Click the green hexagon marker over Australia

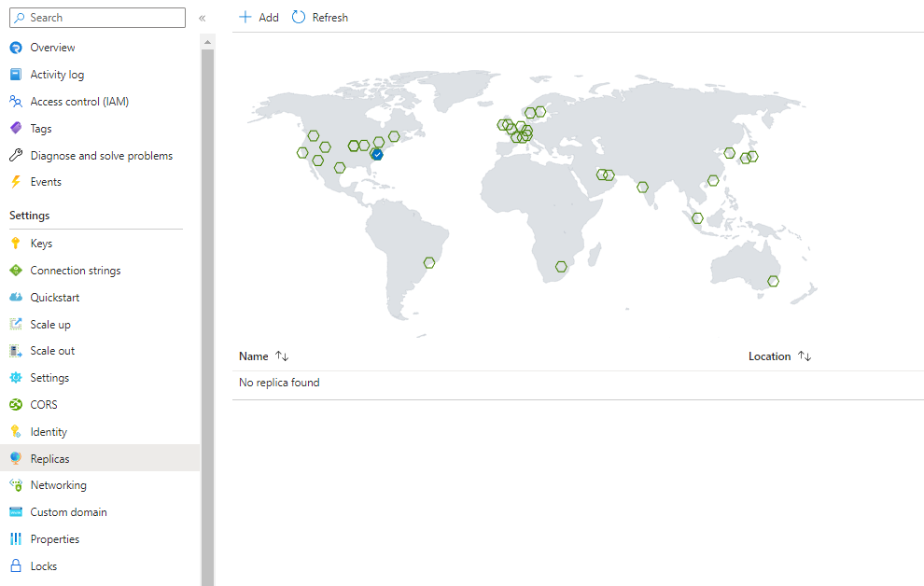click(774, 280)
